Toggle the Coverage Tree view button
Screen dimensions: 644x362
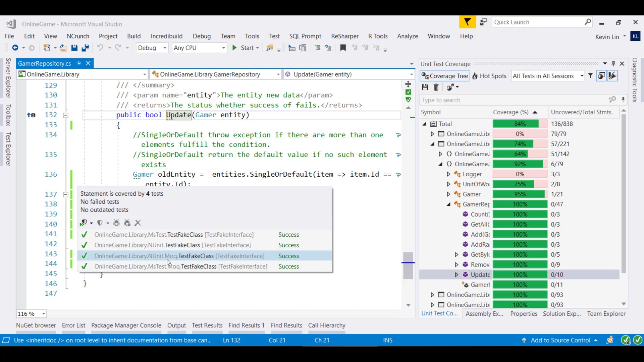(445, 76)
